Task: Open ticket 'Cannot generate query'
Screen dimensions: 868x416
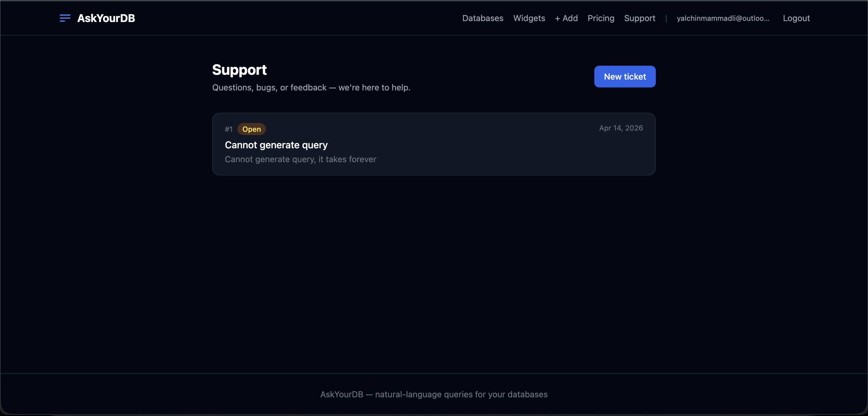Action: tap(276, 145)
